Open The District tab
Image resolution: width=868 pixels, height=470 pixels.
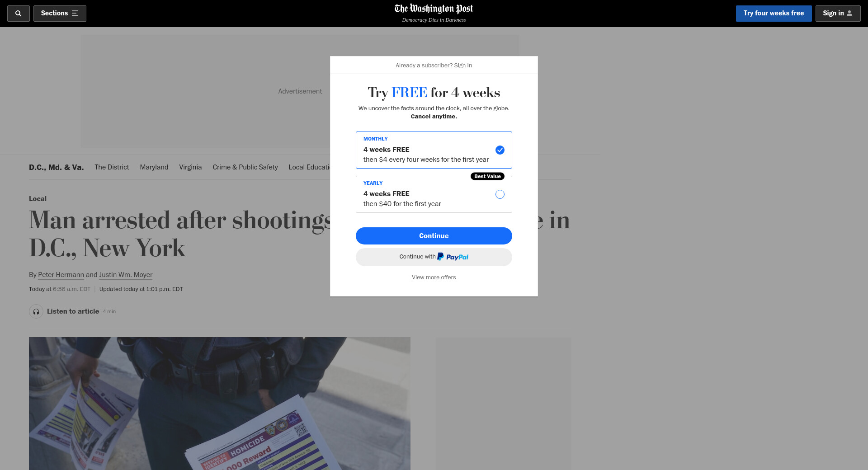click(112, 167)
